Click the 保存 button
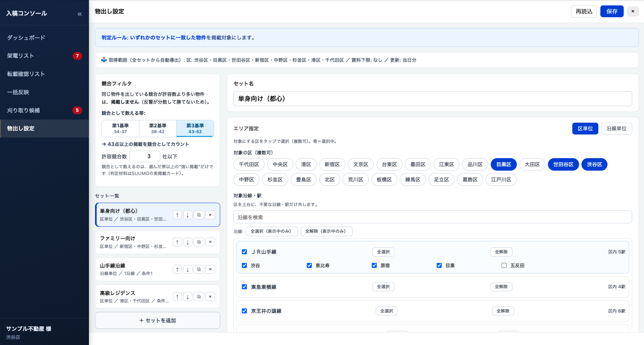 click(x=612, y=11)
